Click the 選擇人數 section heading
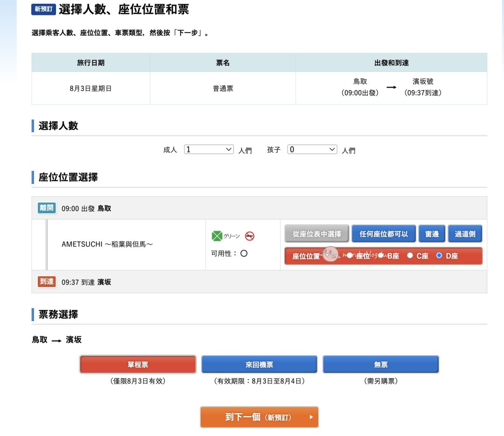 [x=58, y=126]
